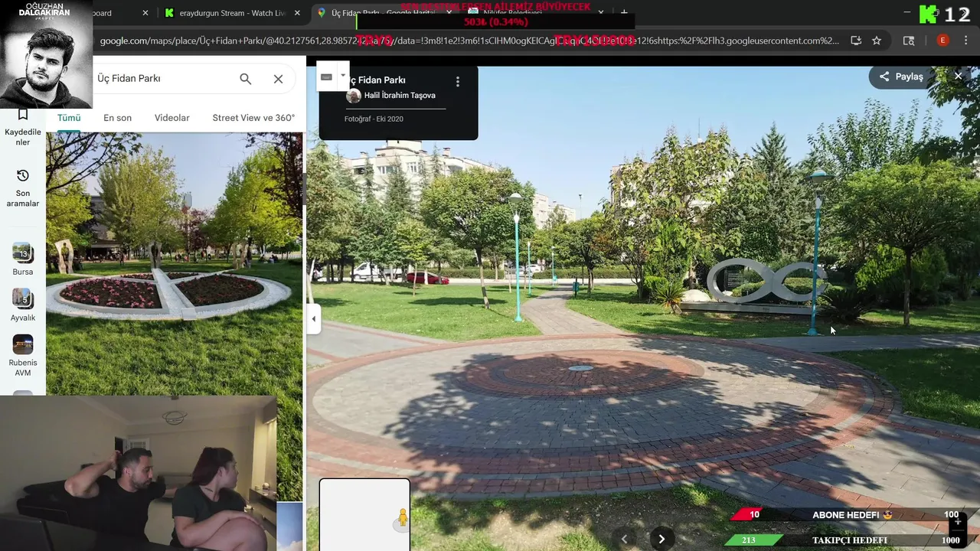The width and height of the screenshot is (980, 551).
Task: Select the Street View ve 360° tab
Action: tap(253, 118)
